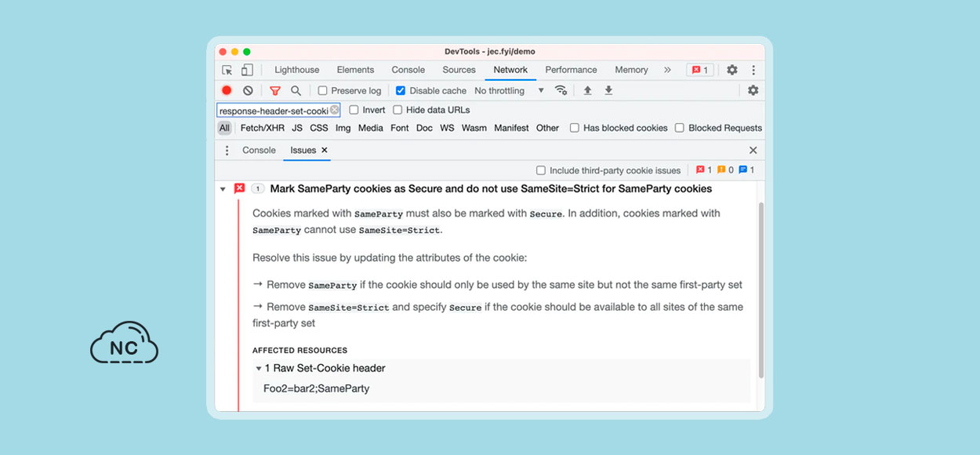Select the All resource type filter
Viewport: 980px width, 455px height.
[225, 128]
